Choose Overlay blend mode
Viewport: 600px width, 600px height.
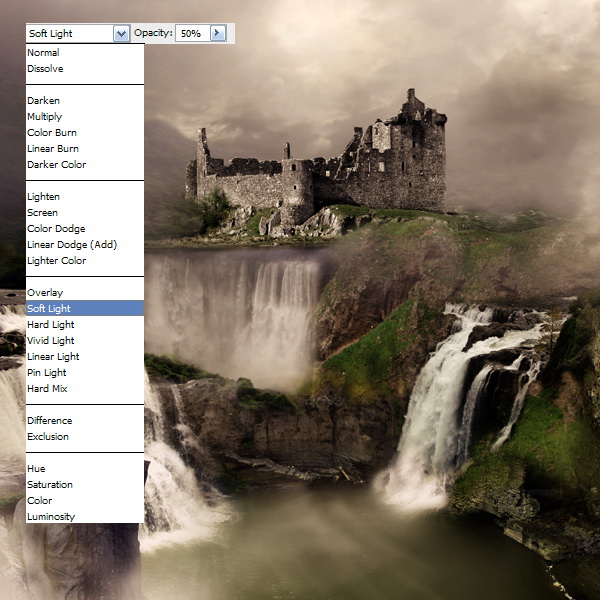coord(45,293)
